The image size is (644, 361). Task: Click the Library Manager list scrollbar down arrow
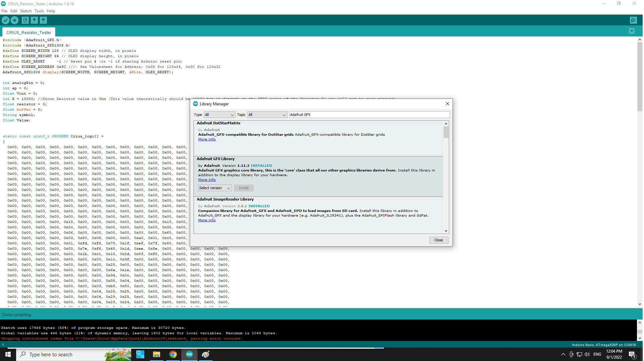tap(447, 231)
